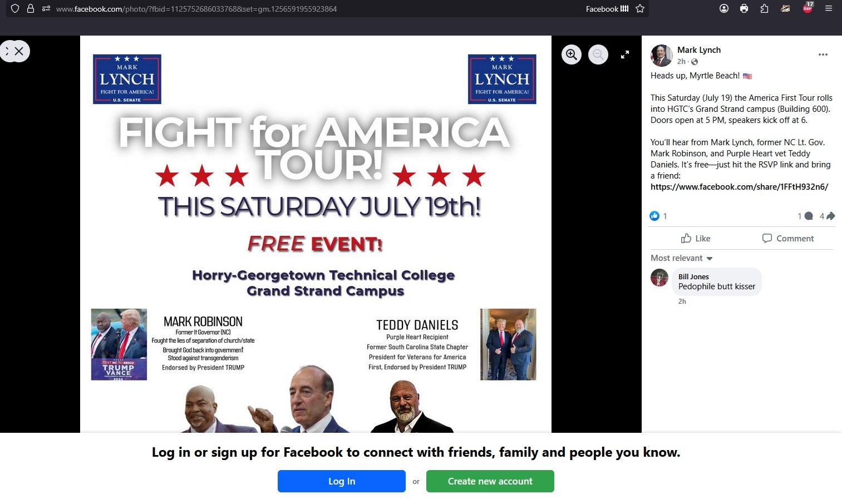Open Mark Lynch's profile name
The height and width of the screenshot is (504, 842).
coord(699,50)
